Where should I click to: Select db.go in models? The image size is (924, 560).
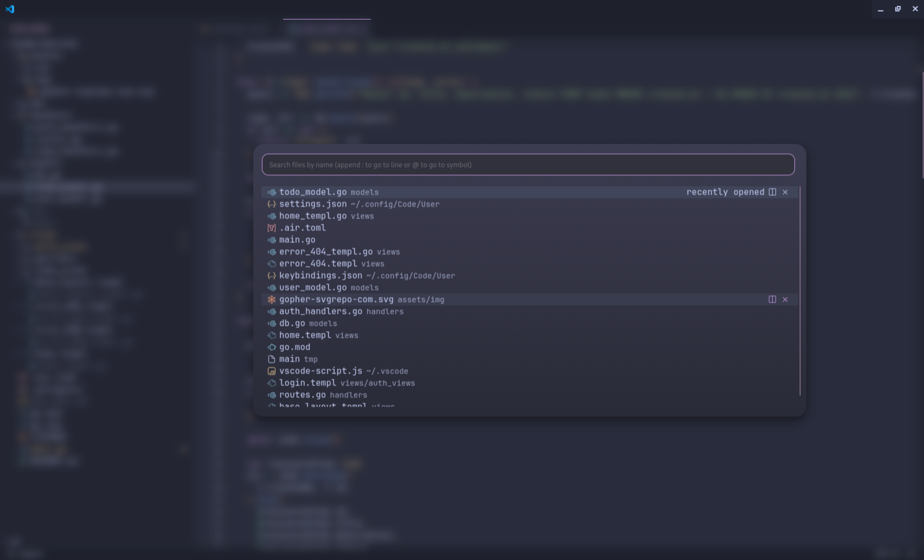click(x=530, y=323)
